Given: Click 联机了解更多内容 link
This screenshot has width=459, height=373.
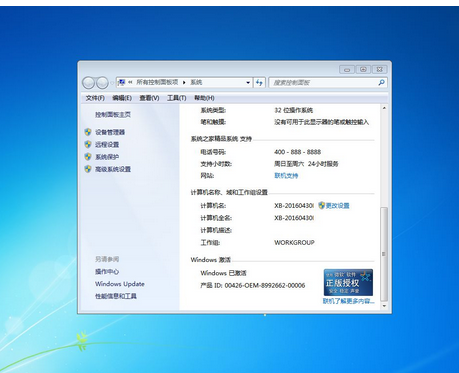Looking at the screenshot, I should [x=349, y=301].
